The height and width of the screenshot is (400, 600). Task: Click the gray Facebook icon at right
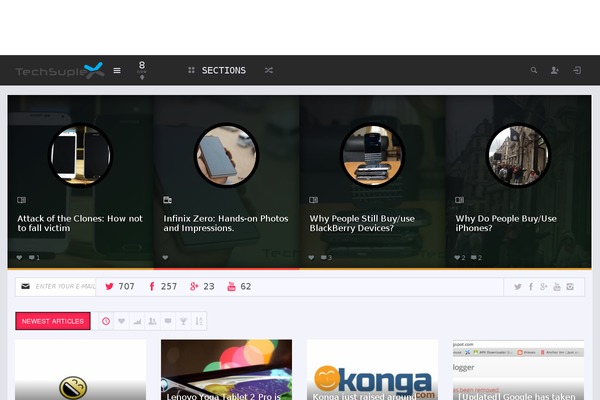tap(531, 287)
